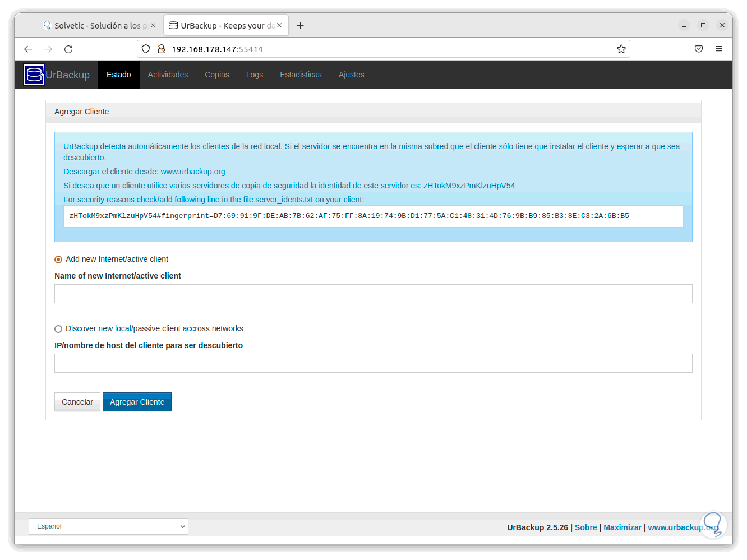747x560 pixels.
Task: Click the Agregar Cliente button
Action: pyautogui.click(x=137, y=402)
